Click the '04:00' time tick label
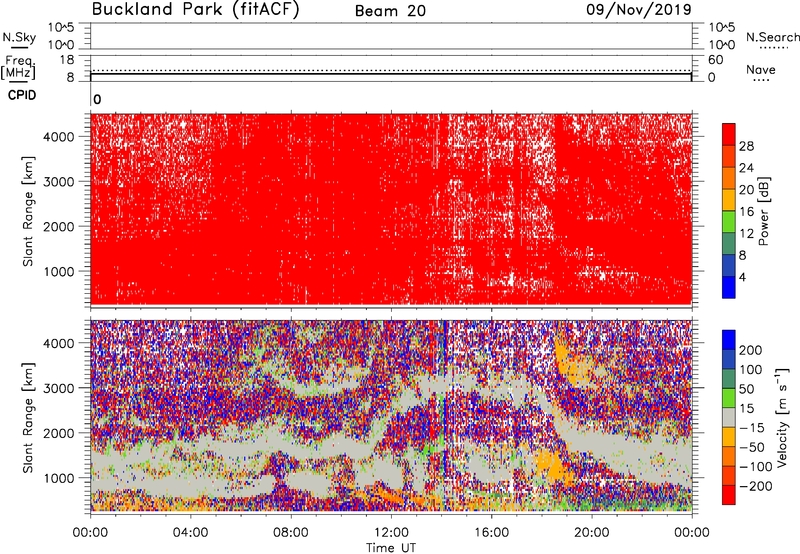Image resolution: width=800 pixels, height=554 pixels. tap(190, 533)
